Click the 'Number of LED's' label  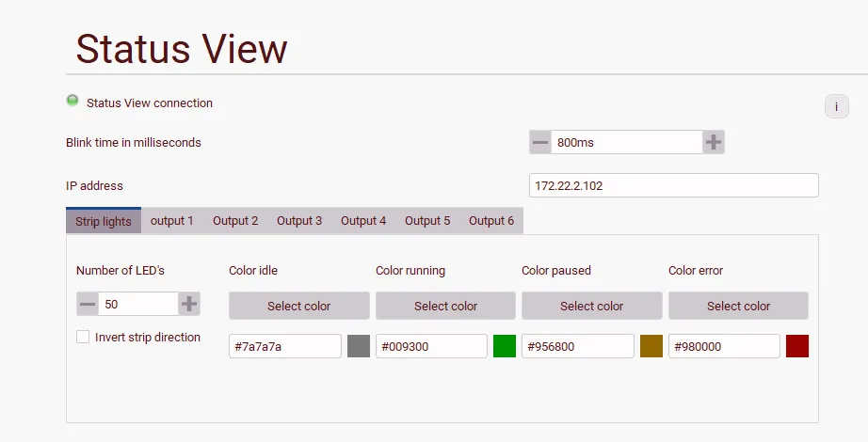121,271
